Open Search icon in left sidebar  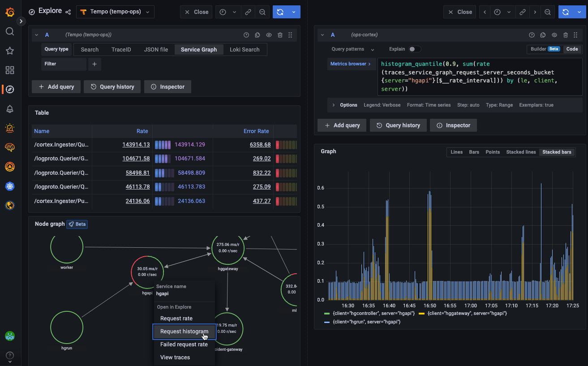tap(9, 31)
